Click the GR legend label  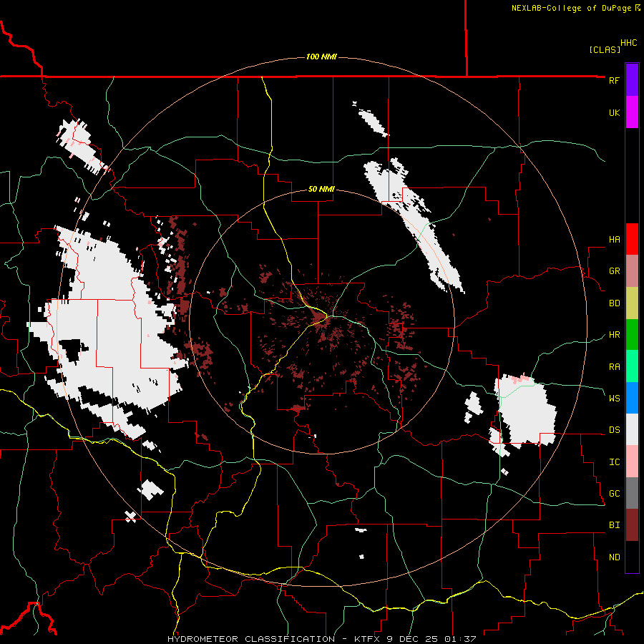click(x=614, y=271)
